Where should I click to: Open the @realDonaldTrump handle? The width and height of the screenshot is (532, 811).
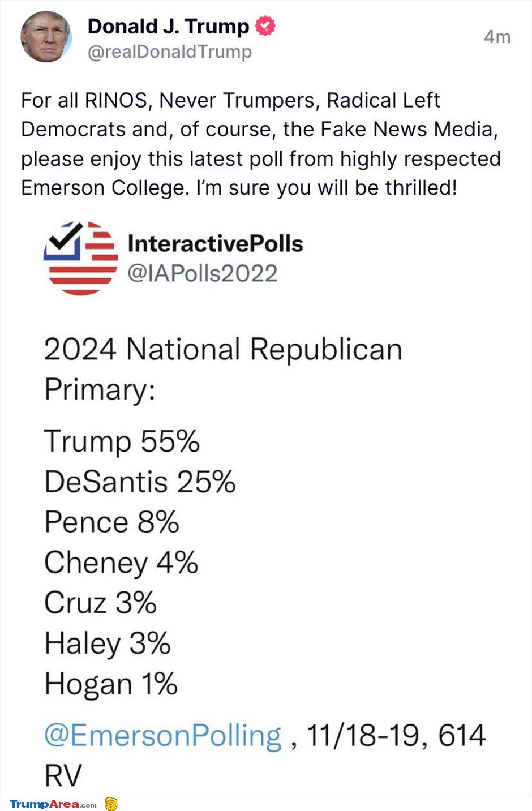click(170, 52)
